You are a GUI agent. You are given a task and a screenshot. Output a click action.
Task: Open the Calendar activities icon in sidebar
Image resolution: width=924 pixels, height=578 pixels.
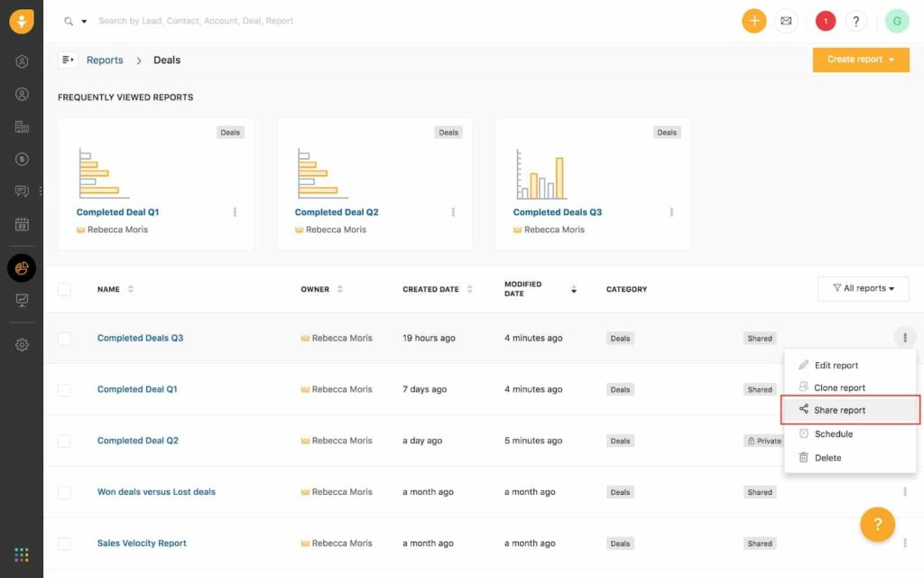(x=22, y=224)
